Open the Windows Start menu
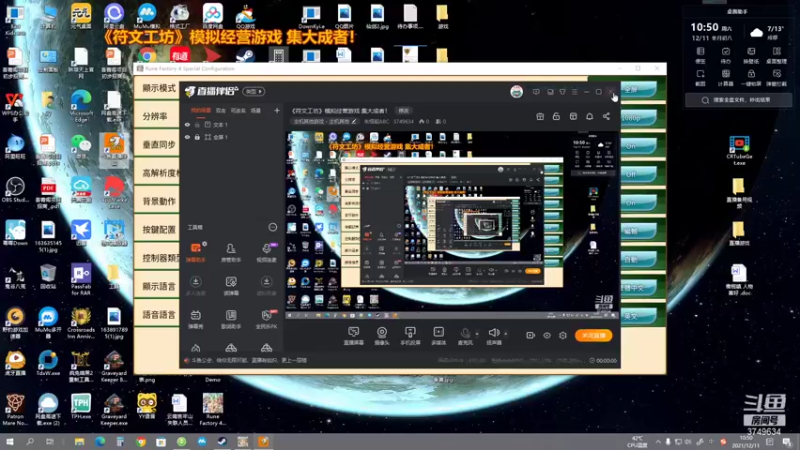 (x=9, y=442)
